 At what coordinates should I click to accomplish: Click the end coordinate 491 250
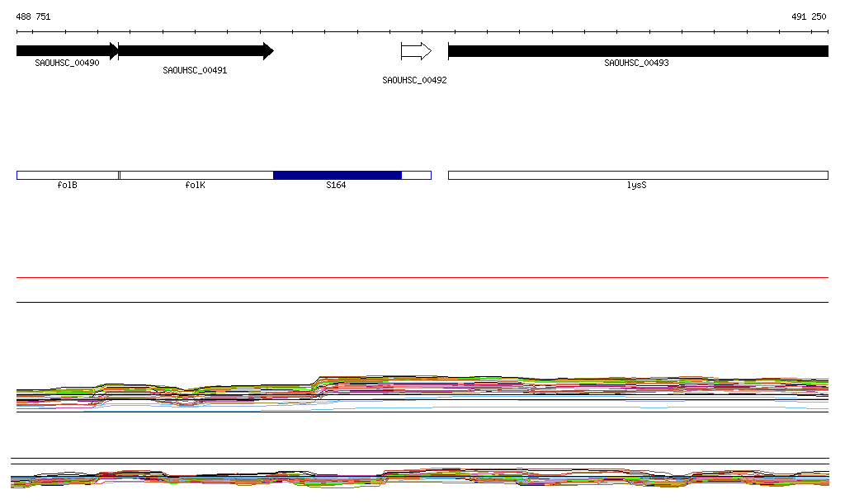pos(809,16)
